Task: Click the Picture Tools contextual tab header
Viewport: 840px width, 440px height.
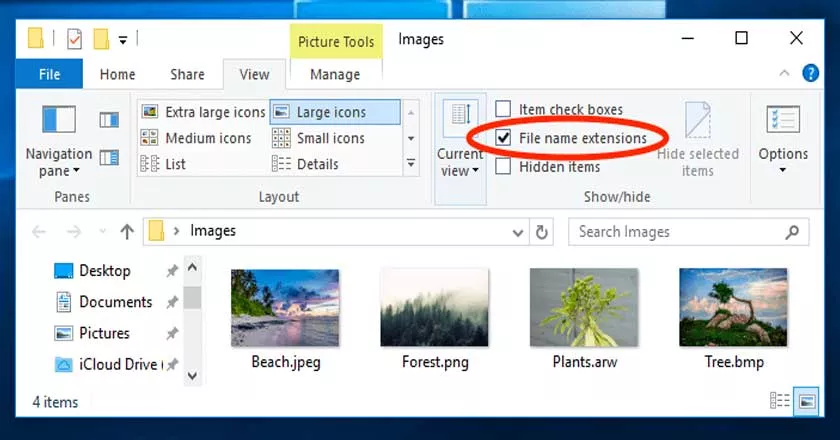Action: point(336,41)
